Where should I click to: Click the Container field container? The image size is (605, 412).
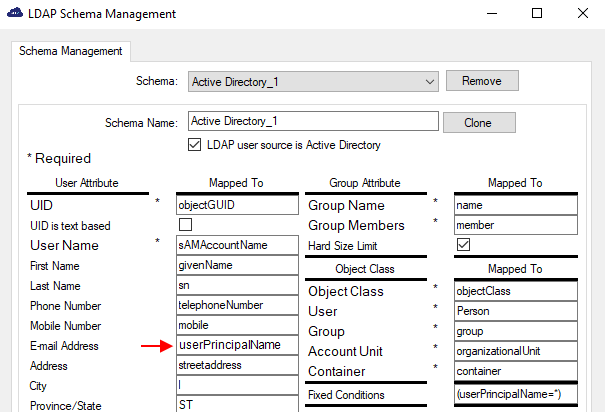point(515,371)
